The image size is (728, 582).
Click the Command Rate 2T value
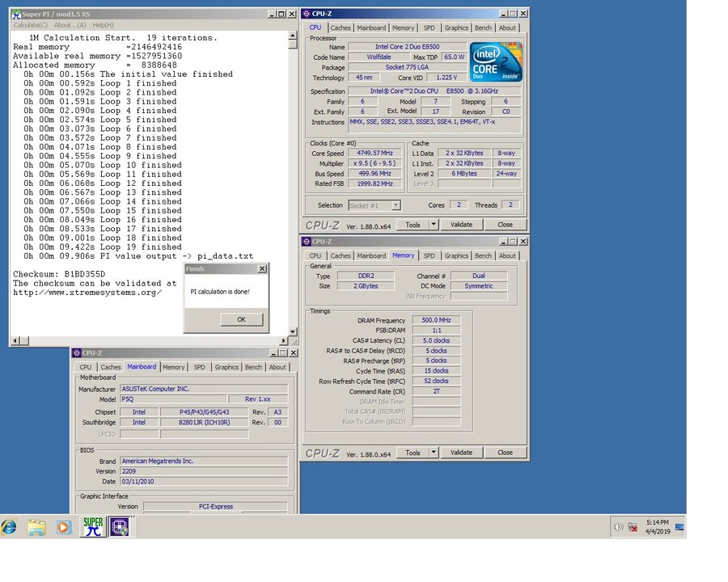click(437, 391)
